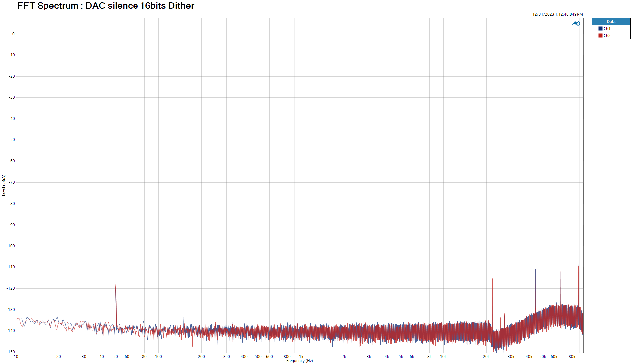
Task: Select the Ch1 legend label
Action: (x=607, y=29)
